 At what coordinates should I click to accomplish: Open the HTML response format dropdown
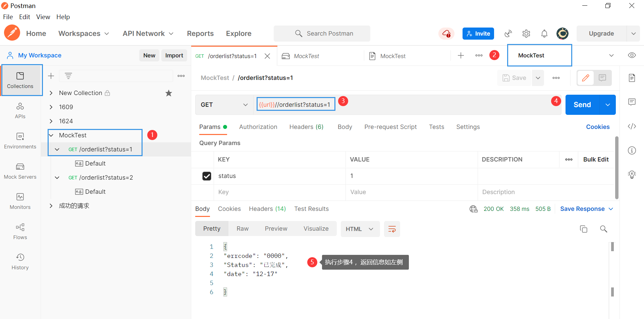click(x=360, y=229)
